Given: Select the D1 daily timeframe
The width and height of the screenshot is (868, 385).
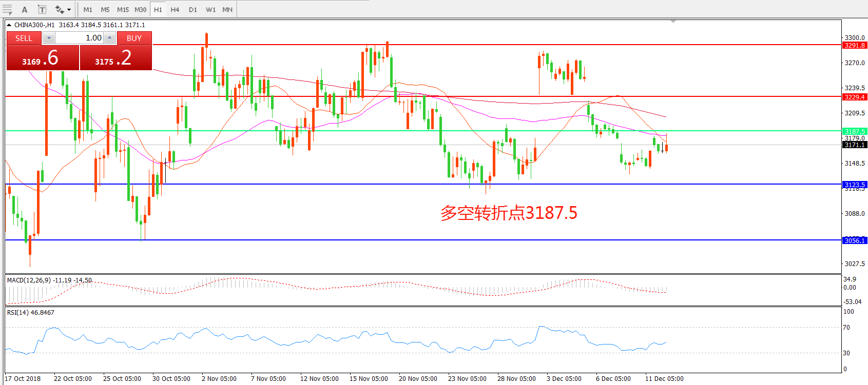Looking at the screenshot, I should tap(192, 9).
